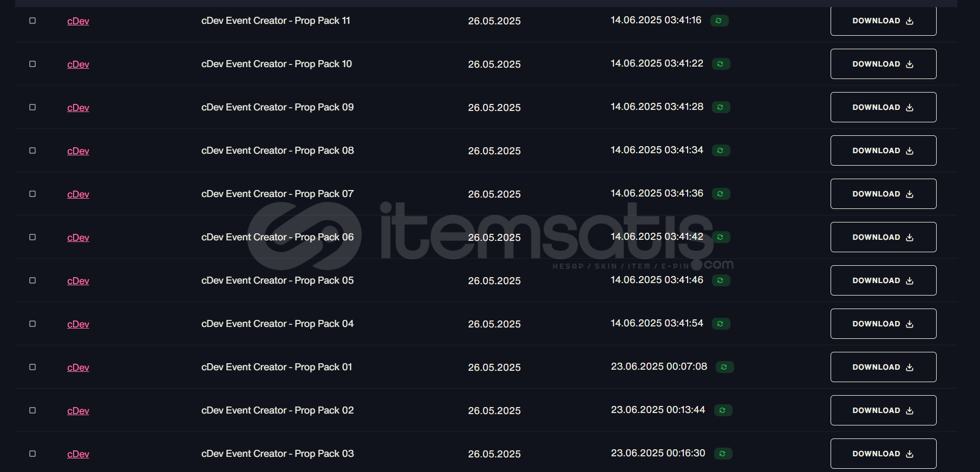980x472 pixels.
Task: Click green refresh icon for Prop Pack 05
Action: (720, 280)
